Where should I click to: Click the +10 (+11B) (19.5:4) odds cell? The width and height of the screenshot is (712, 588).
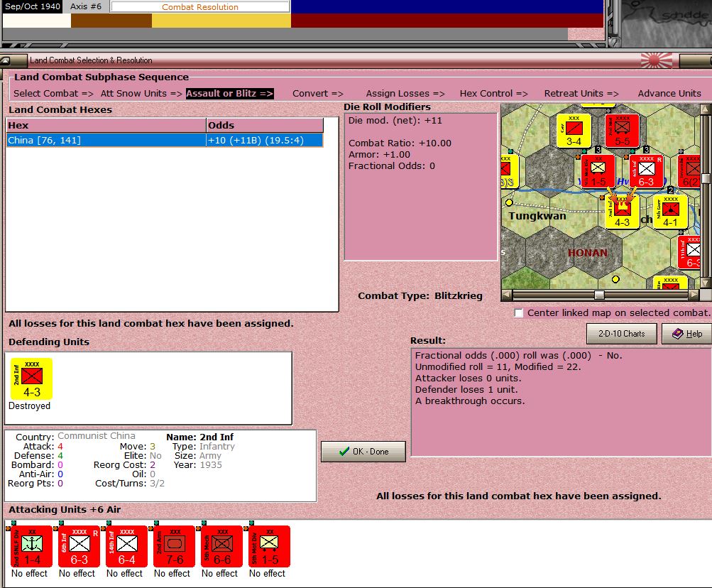point(264,140)
